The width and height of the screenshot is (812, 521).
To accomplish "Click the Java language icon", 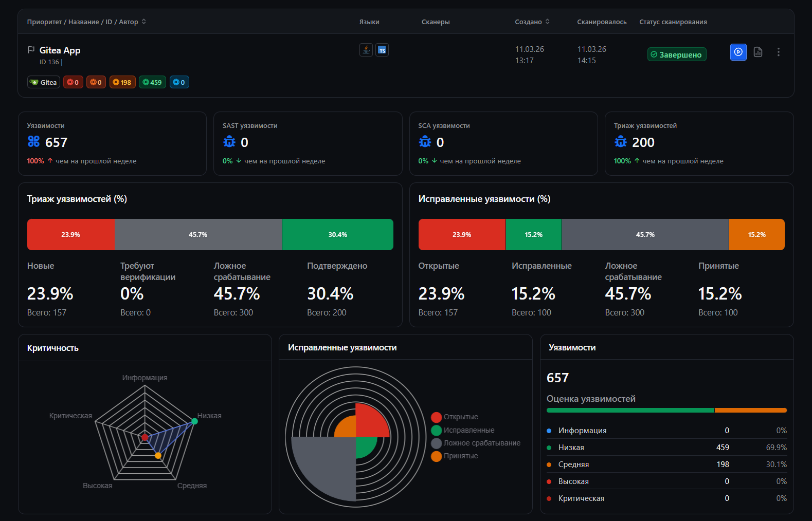I will (366, 50).
